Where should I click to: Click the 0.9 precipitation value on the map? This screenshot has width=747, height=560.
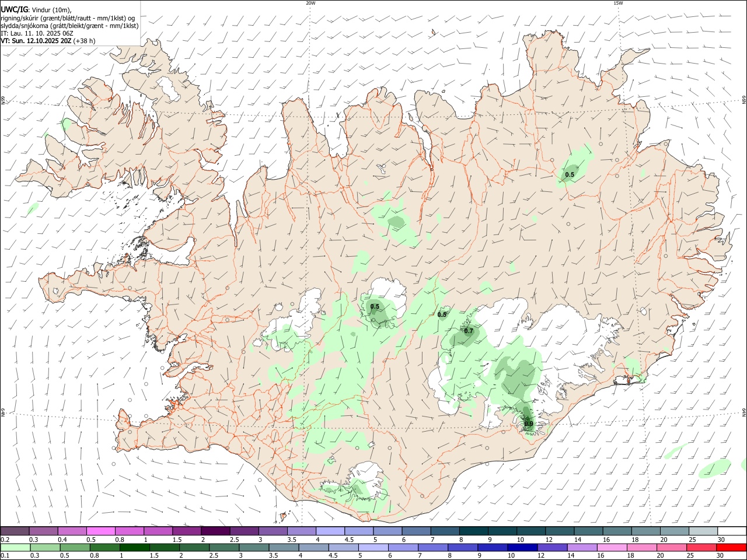pyautogui.click(x=529, y=423)
